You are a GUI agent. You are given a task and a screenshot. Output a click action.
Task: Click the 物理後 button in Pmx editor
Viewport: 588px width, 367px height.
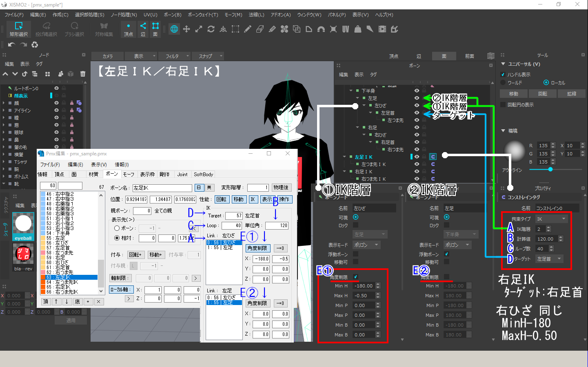281,188
